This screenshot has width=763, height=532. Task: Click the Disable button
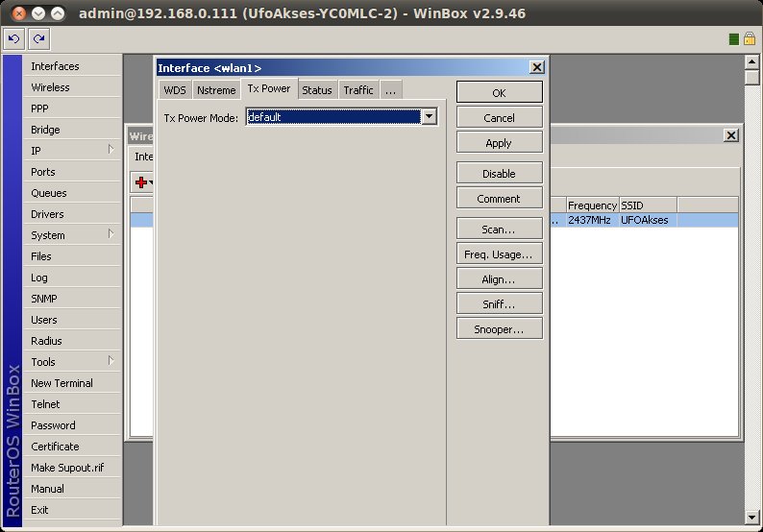pyautogui.click(x=500, y=174)
